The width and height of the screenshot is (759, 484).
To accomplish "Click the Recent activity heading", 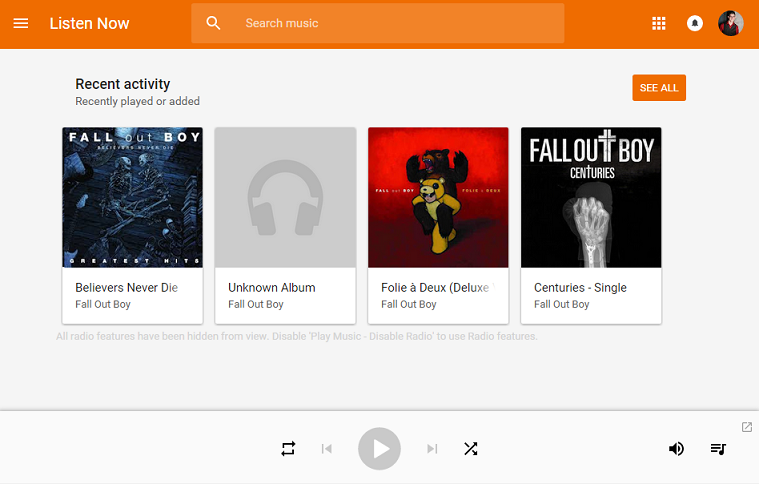I will pos(123,84).
